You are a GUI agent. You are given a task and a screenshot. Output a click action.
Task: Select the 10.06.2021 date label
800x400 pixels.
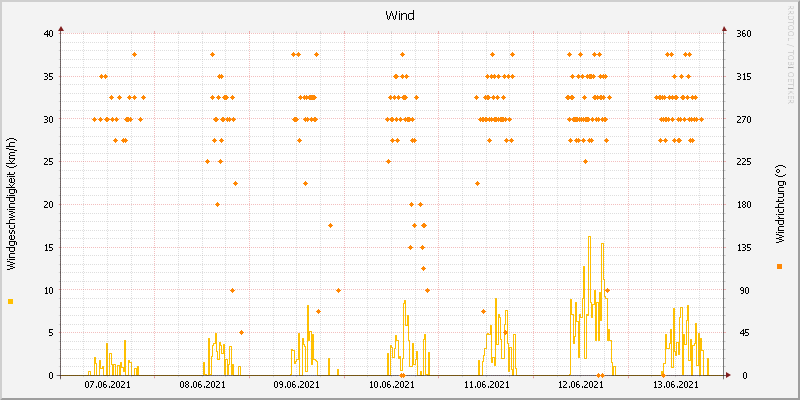(x=392, y=385)
